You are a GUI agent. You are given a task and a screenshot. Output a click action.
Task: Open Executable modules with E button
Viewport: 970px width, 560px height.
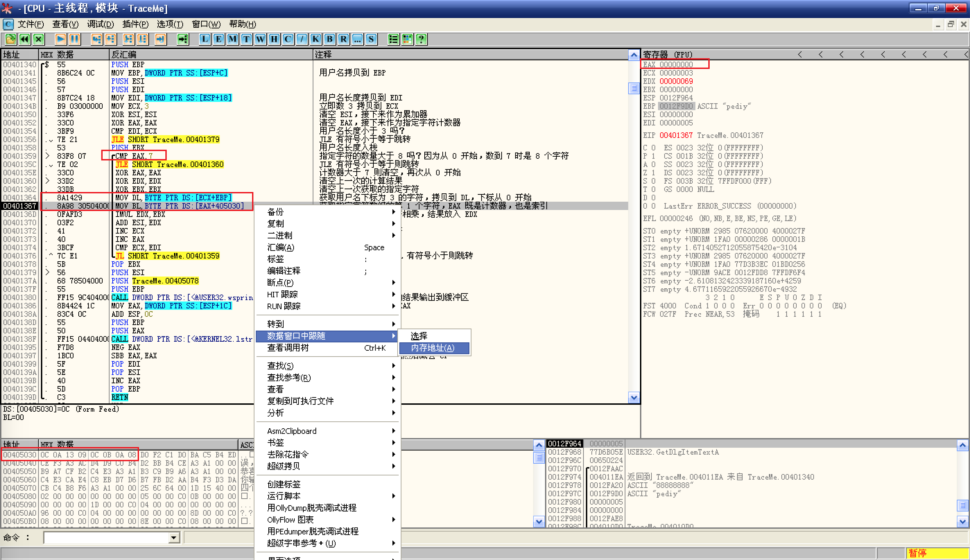[x=218, y=39]
